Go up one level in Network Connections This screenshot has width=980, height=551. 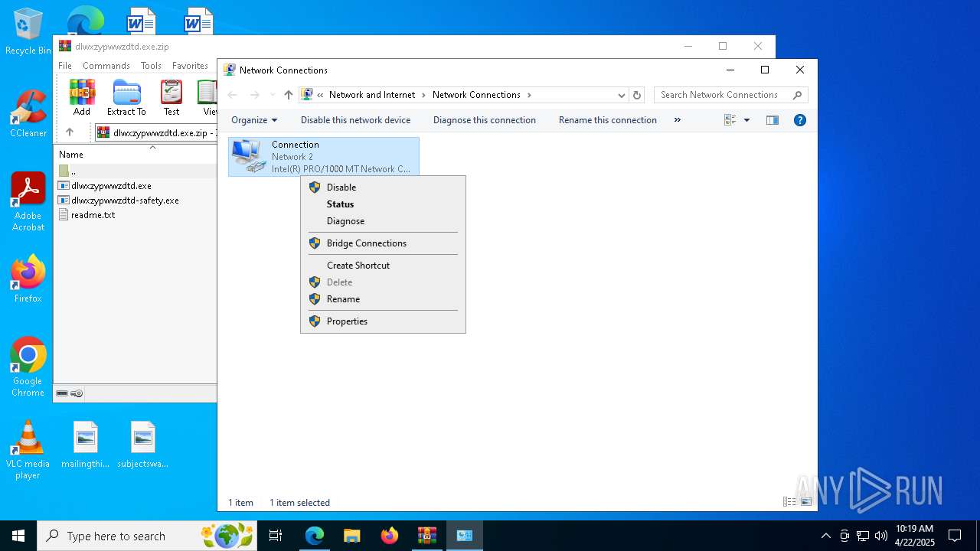[288, 95]
